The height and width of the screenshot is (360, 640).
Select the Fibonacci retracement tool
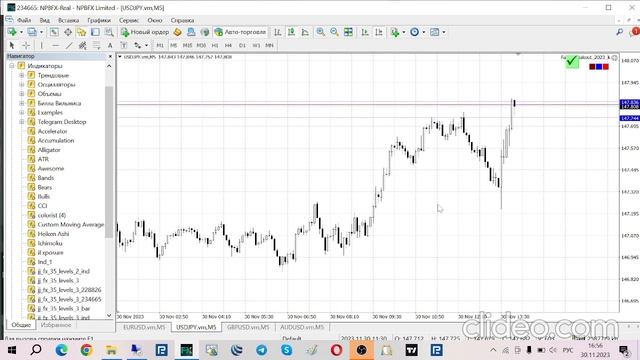tap(96, 45)
